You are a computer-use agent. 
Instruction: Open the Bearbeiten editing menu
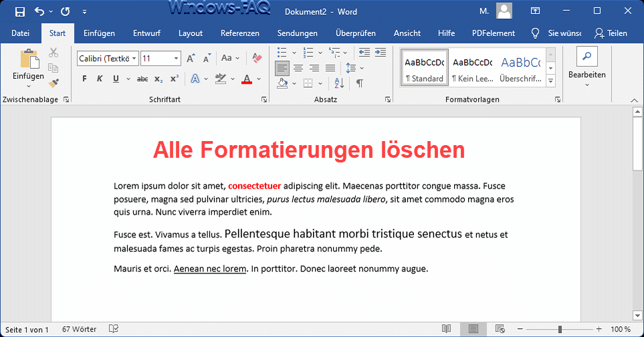(587, 68)
